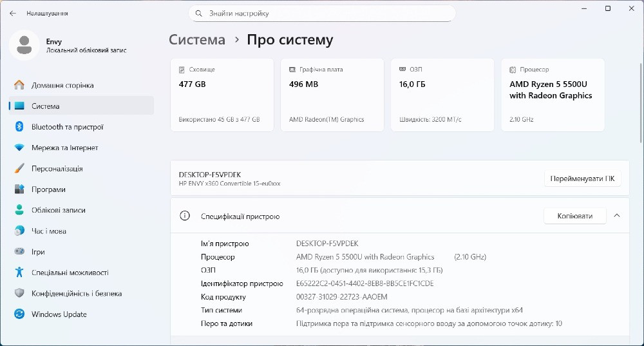
Task: Click Використано 45 GB з 477 GB text
Action: (220, 120)
